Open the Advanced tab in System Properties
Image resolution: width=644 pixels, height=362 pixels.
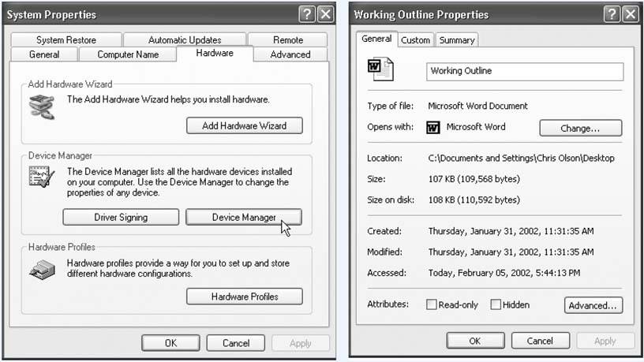(290, 54)
